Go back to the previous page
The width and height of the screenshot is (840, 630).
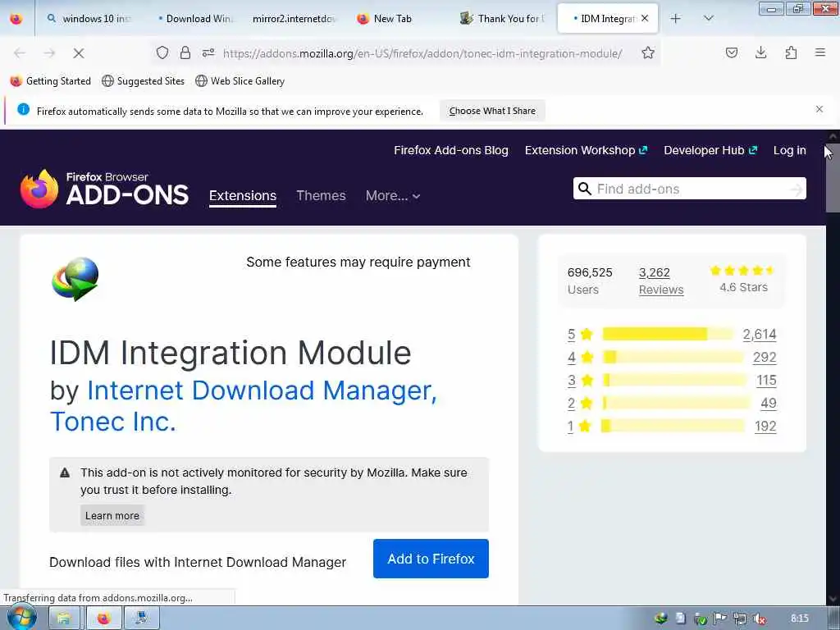pyautogui.click(x=20, y=53)
